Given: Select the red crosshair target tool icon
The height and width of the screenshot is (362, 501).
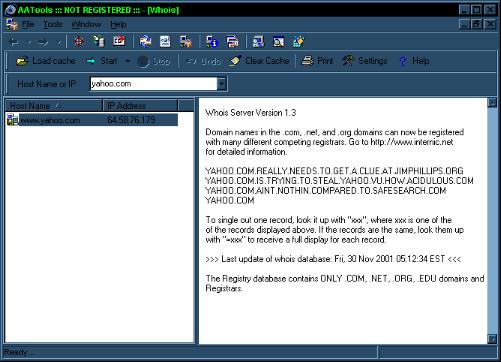Looking at the screenshot, I should click(x=79, y=42).
